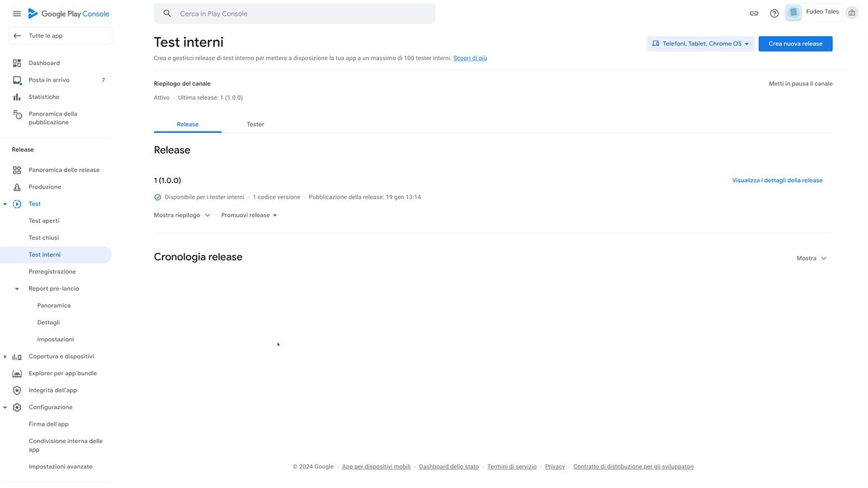Viewport: 868px width, 488px height.
Task: Click the hamburger menu icon
Action: coord(17,14)
